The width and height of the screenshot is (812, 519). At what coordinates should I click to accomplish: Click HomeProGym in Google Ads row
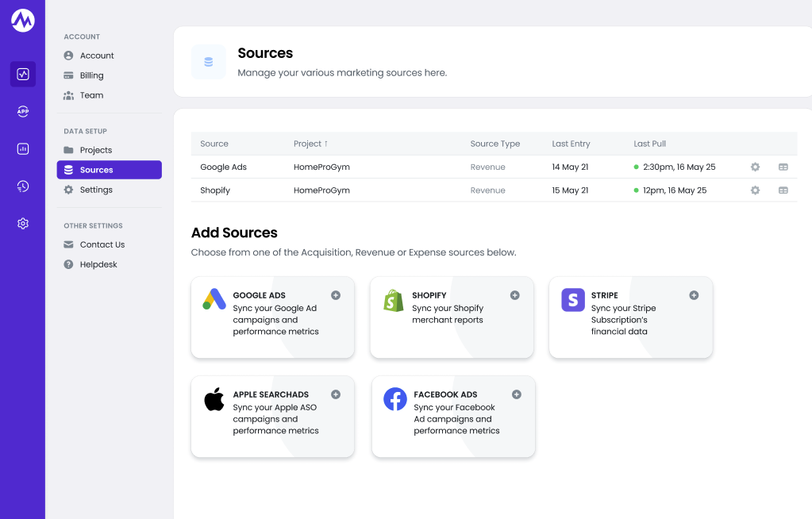(x=321, y=167)
